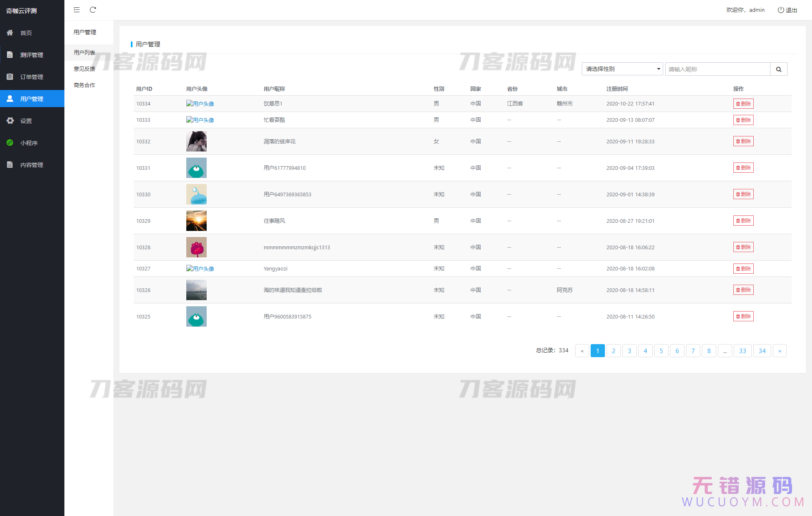The image size is (812, 516).
Task: Open the 请选择性别 gender dropdown
Action: [622, 69]
